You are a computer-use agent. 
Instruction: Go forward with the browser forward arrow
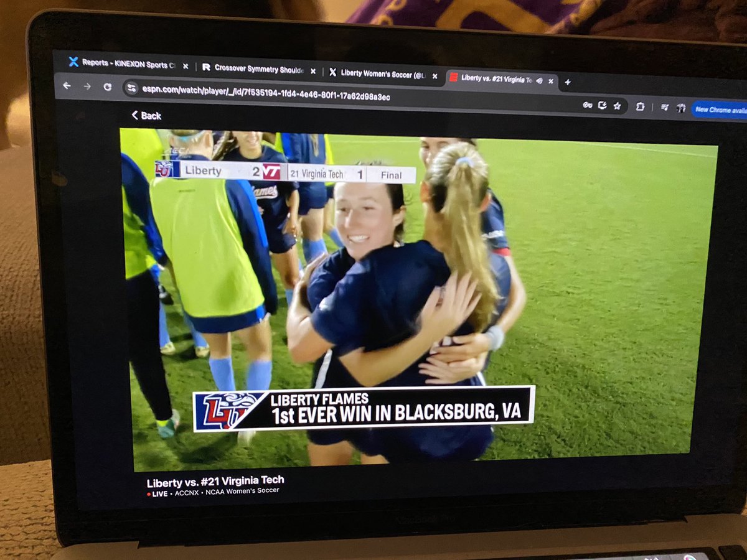(87, 86)
